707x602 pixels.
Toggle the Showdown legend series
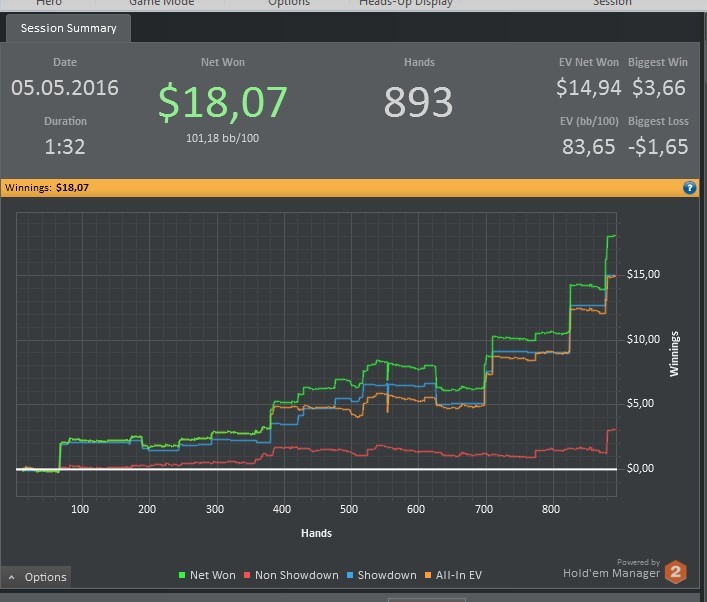point(382,575)
